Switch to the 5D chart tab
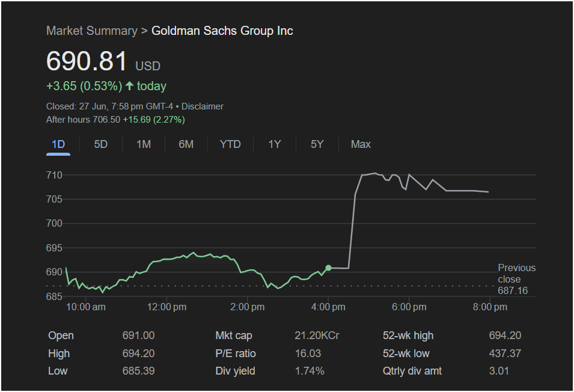Screen dimensions: 574x392 click(x=100, y=144)
